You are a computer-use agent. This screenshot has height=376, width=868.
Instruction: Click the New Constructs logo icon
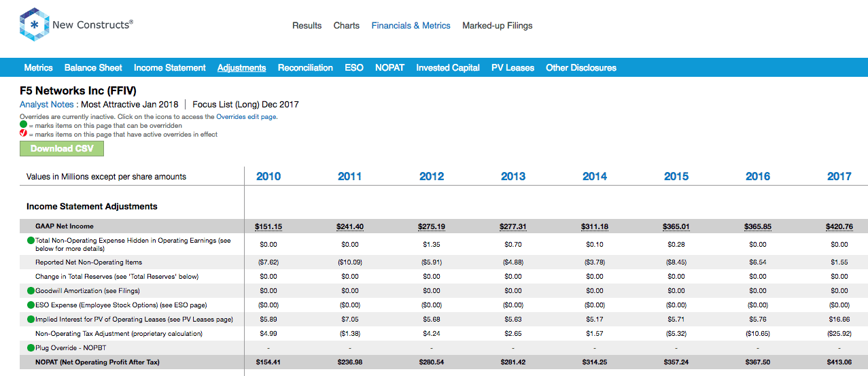coord(34,25)
